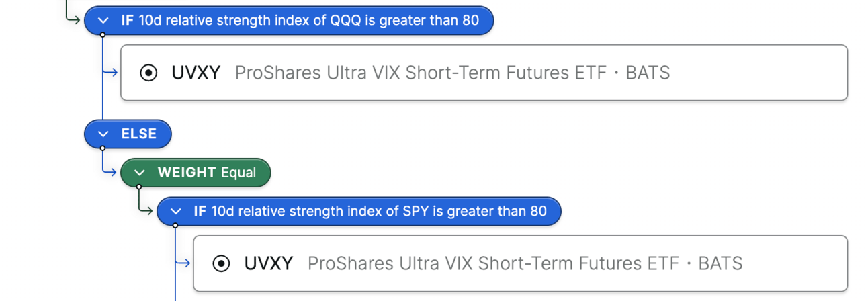This screenshot has height=301, width=868.
Task: Click the node dot beneath the ELSE block
Action: (x=103, y=148)
